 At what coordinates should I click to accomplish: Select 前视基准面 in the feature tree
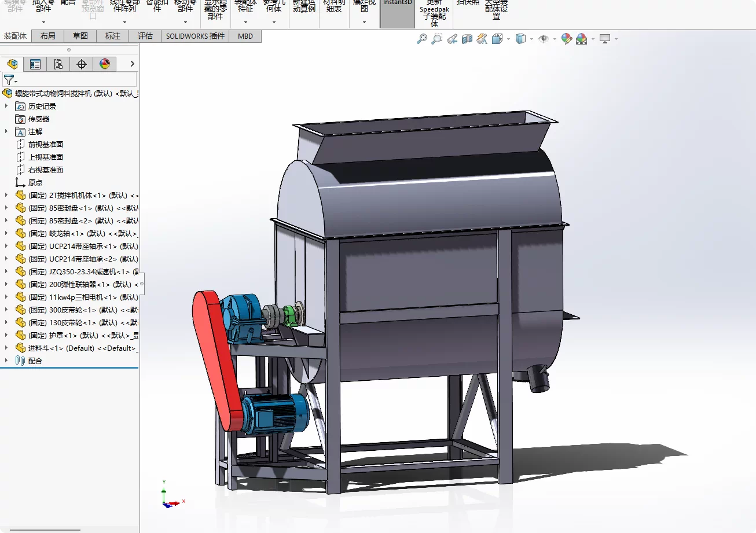pyautogui.click(x=45, y=144)
